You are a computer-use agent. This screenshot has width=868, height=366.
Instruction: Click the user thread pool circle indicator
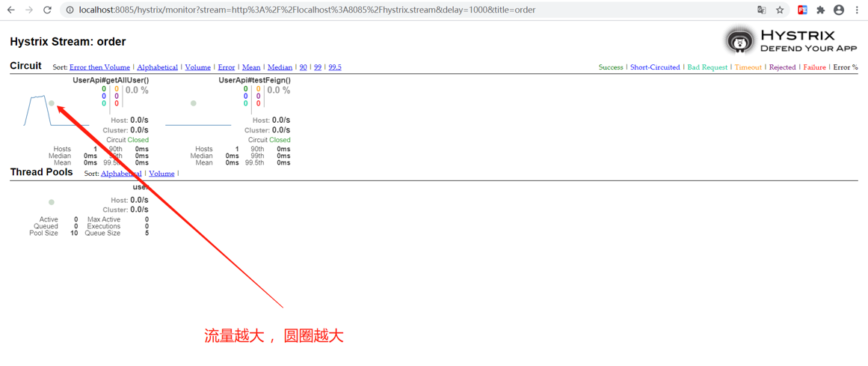point(52,202)
